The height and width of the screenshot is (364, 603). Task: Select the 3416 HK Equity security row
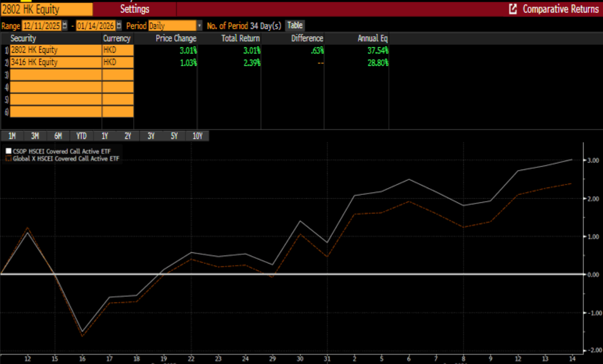[56, 63]
